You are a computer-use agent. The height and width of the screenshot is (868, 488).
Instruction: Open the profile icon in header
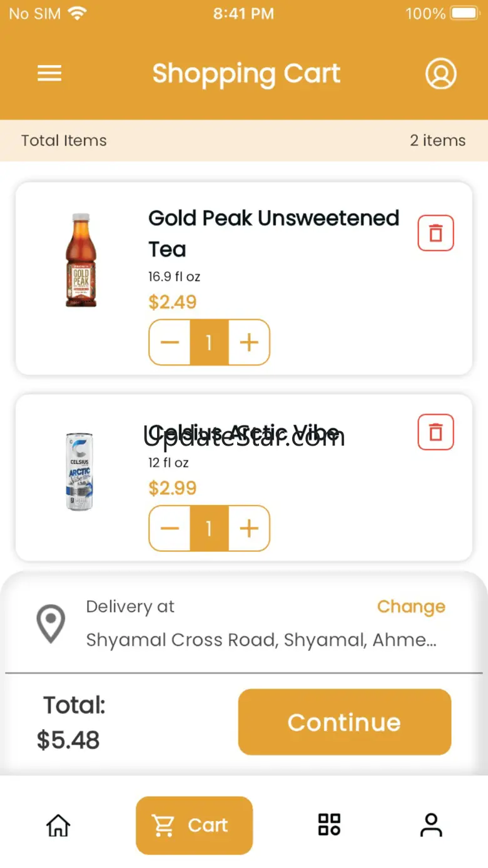440,74
